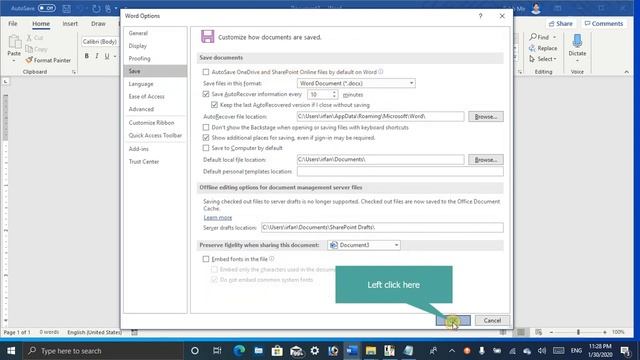Click Cancel in Word Options dialog
This screenshot has width=640, height=360.
click(492, 320)
